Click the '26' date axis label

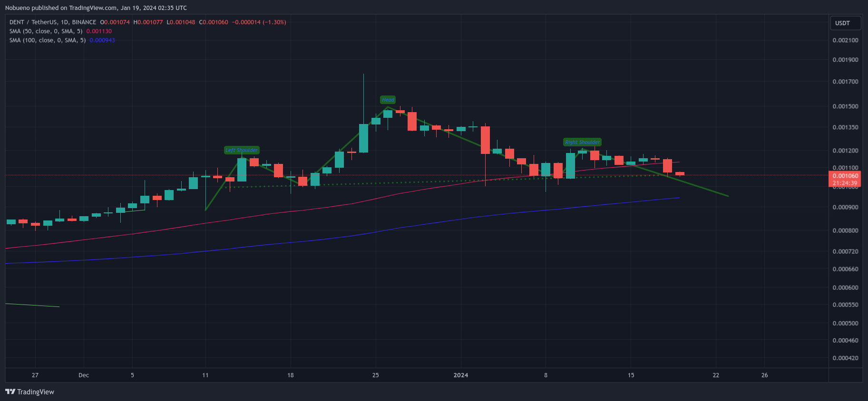[764, 375]
